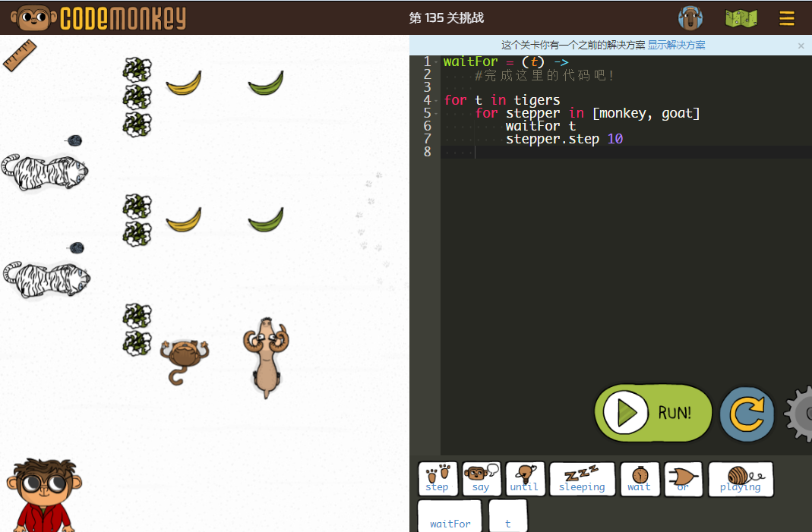This screenshot has height=532, width=812.
Task: Insert the t variable block
Action: 507,516
